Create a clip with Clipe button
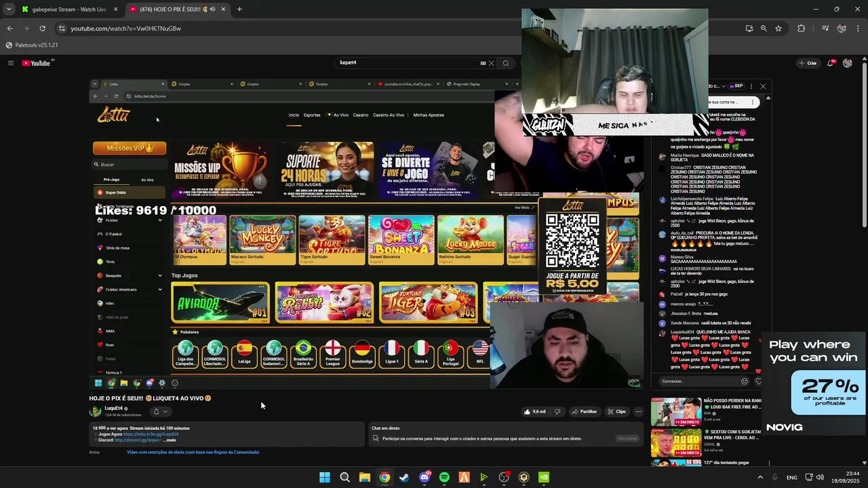 pos(616,411)
